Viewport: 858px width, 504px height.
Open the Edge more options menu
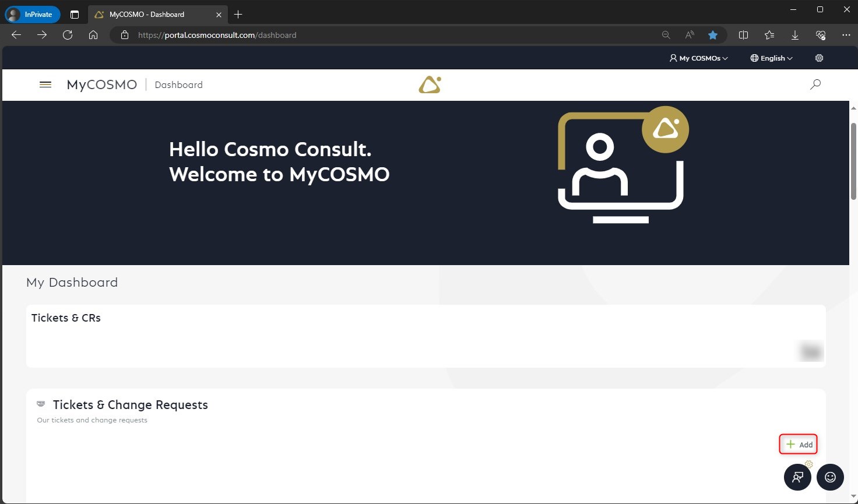846,35
